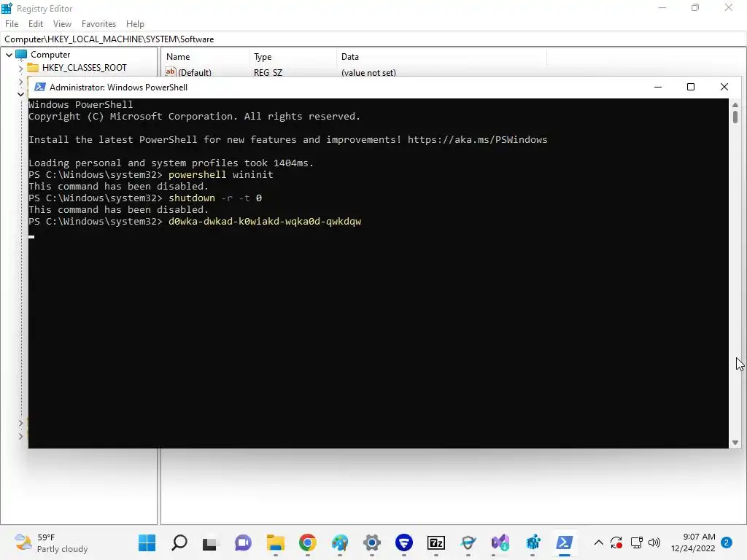The image size is (747, 560).
Task: Open File Explorer from the taskbar
Action: point(275,542)
